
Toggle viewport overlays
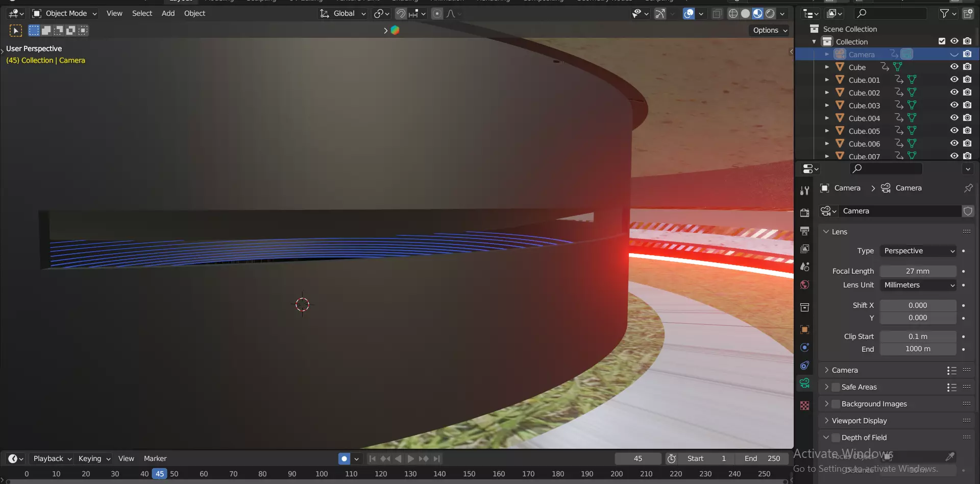689,14
